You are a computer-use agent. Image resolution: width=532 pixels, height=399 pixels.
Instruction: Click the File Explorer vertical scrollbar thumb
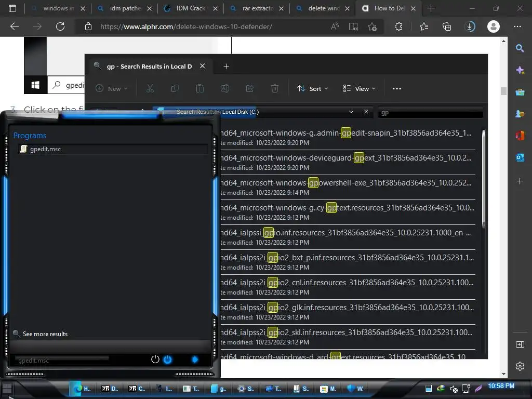(484, 178)
